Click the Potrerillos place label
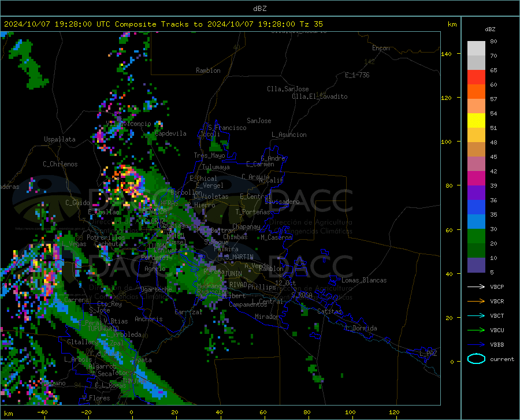 (106, 237)
